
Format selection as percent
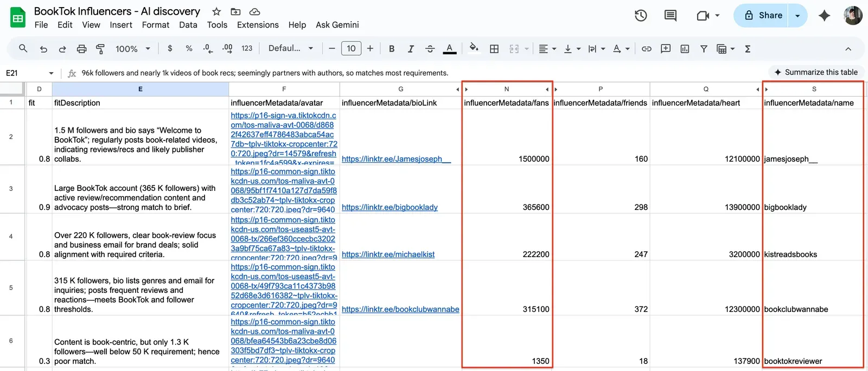tap(189, 48)
